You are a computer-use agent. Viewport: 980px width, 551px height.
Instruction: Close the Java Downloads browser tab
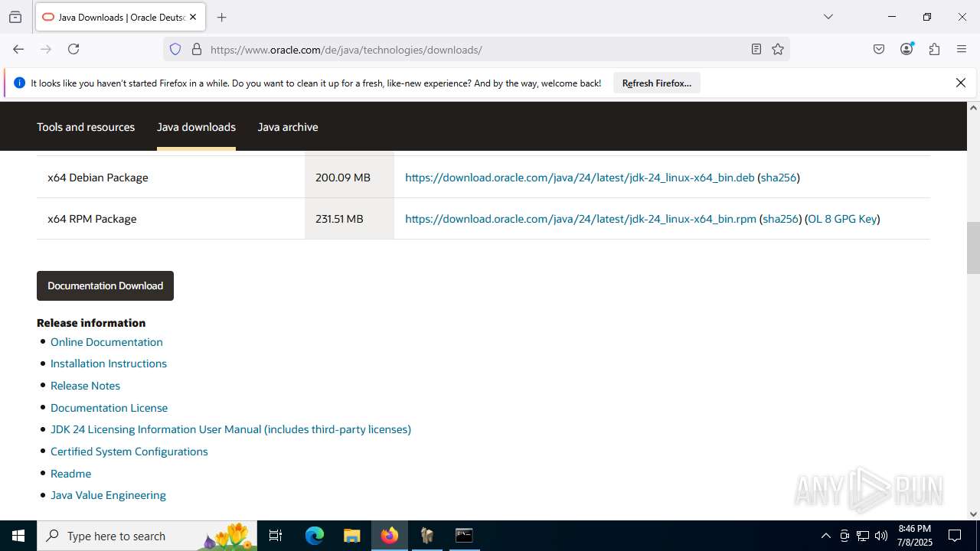(x=193, y=17)
